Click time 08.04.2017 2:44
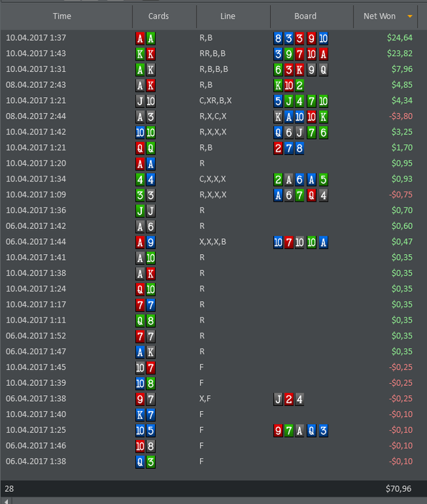This screenshot has height=504, width=427. 36,116
